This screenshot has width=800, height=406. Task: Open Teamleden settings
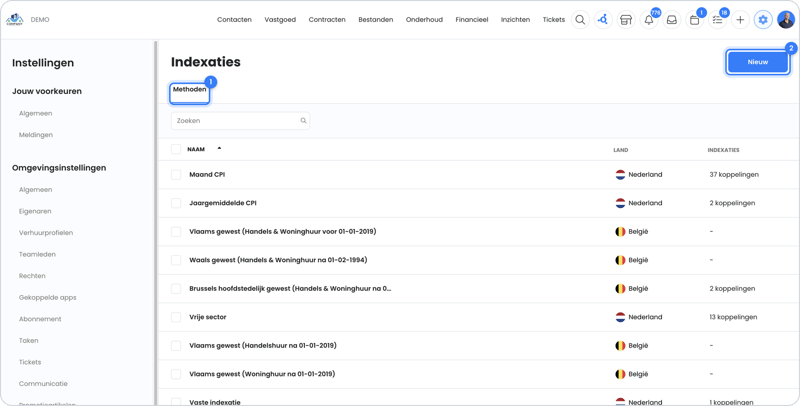(x=37, y=254)
